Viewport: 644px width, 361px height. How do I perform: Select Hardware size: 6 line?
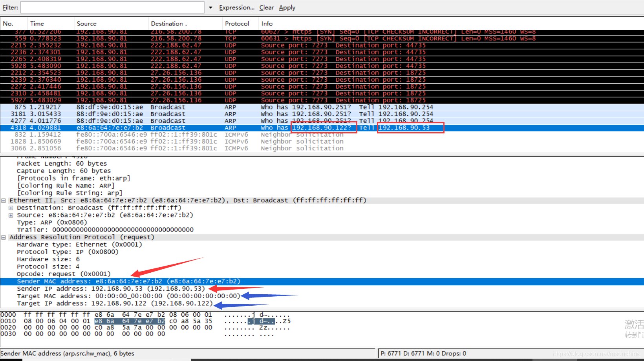[48, 259]
